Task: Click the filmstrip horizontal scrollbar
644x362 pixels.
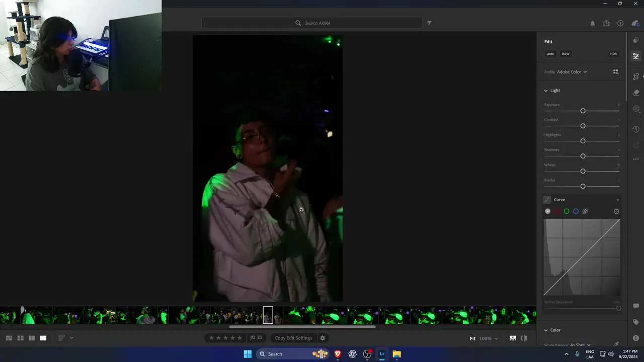Action: [302, 327]
